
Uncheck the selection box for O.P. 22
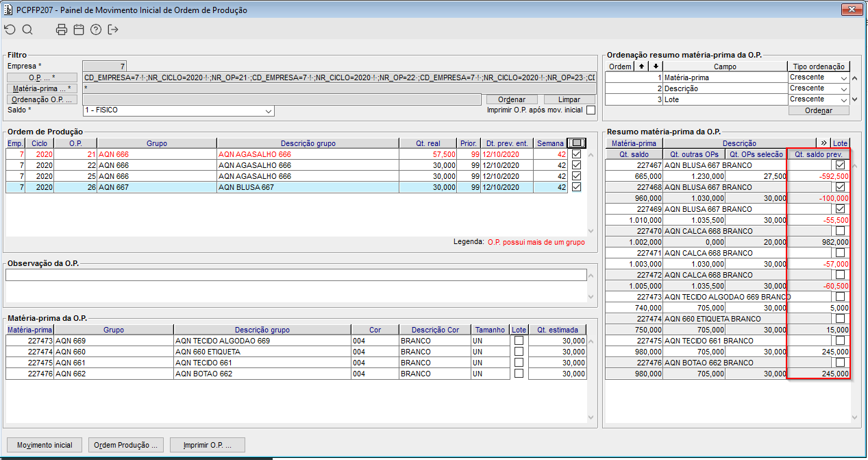pyautogui.click(x=576, y=165)
